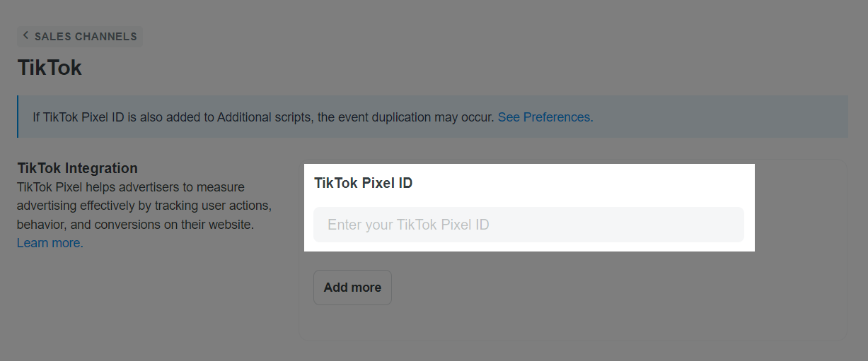Click the TikTok Pixel description paragraph
This screenshot has height=361, width=868.
[141, 206]
